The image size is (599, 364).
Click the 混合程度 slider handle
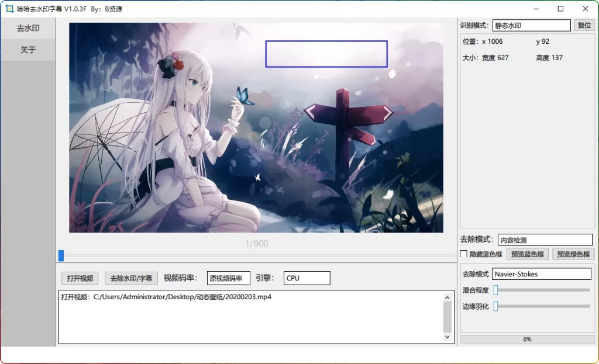click(495, 290)
